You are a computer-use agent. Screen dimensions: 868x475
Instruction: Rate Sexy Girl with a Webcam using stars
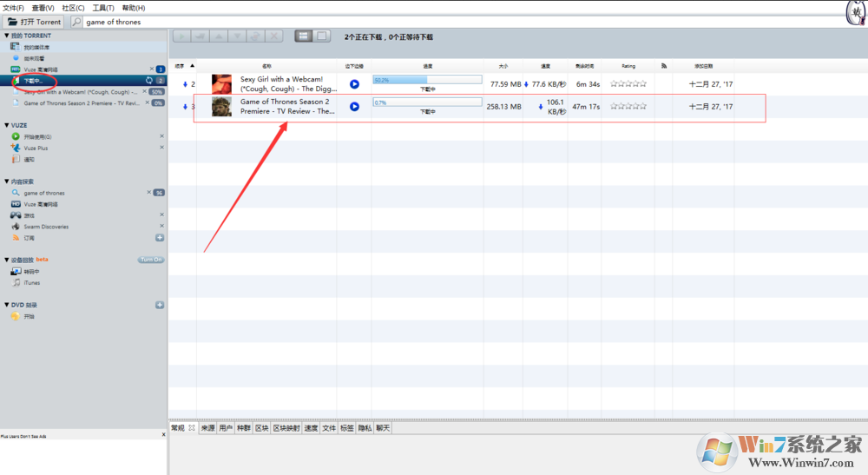[628, 83]
